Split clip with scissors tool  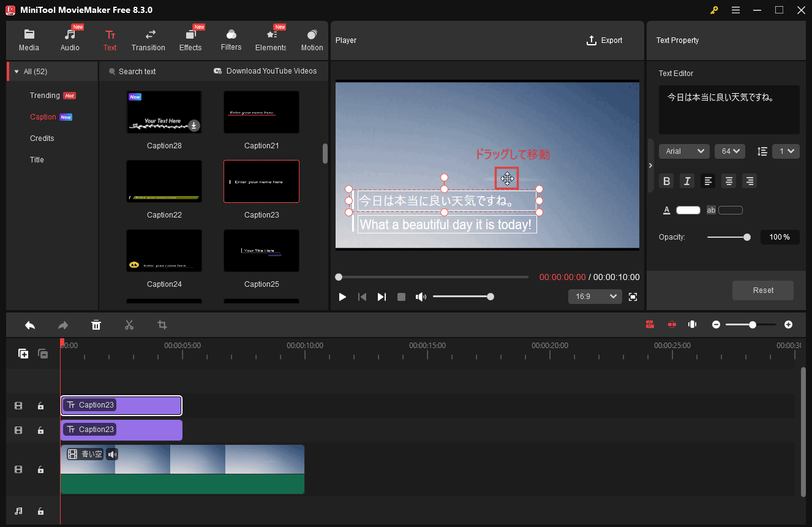129,325
